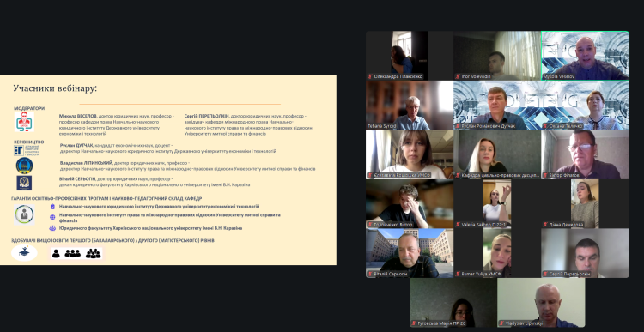644x332 pixels.
Task: Click muted mic icon beside Толочченко Віктор
Action: 370,225
